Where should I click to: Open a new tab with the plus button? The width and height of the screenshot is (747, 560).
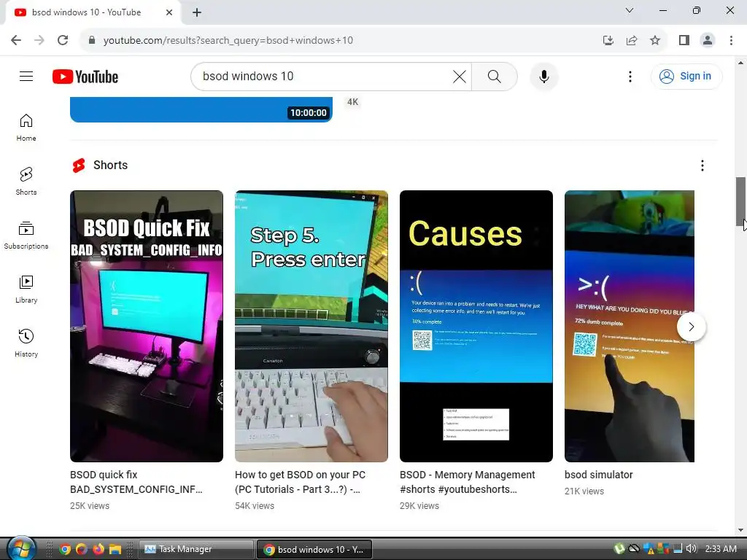coord(197,12)
